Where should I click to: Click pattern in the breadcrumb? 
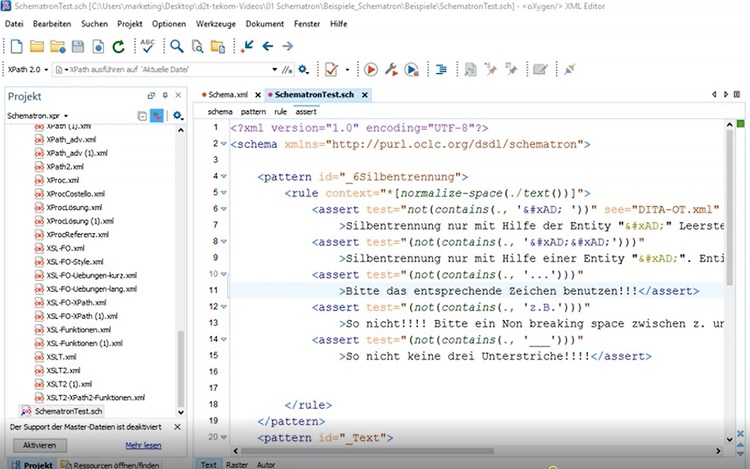click(x=253, y=111)
